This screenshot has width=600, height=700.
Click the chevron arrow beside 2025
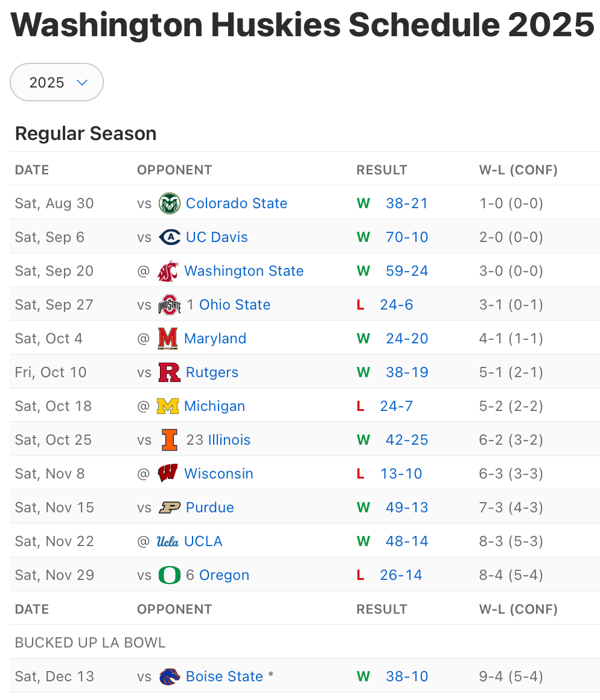(x=82, y=82)
